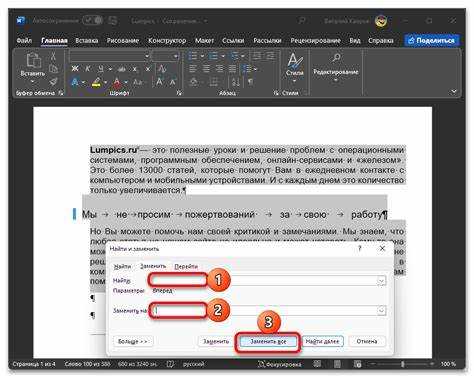Screen dimensions: 474x378
Task: Switch to Найти tab in dialog
Action: click(122, 266)
